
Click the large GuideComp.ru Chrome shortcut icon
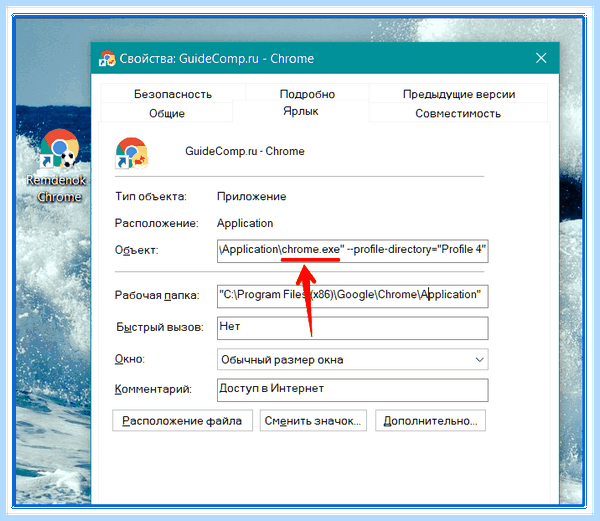[132, 153]
